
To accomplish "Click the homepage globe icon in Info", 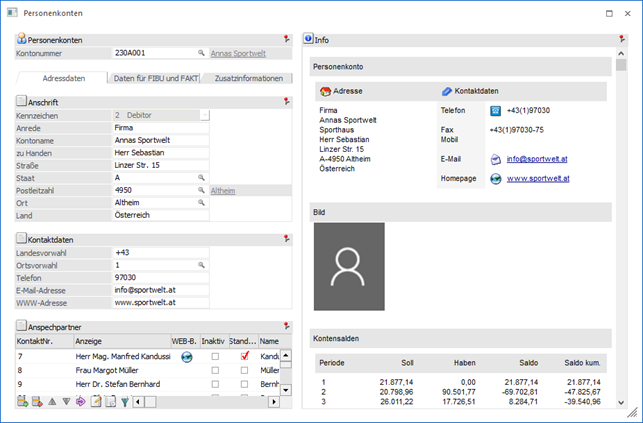I will pyautogui.click(x=495, y=178).
